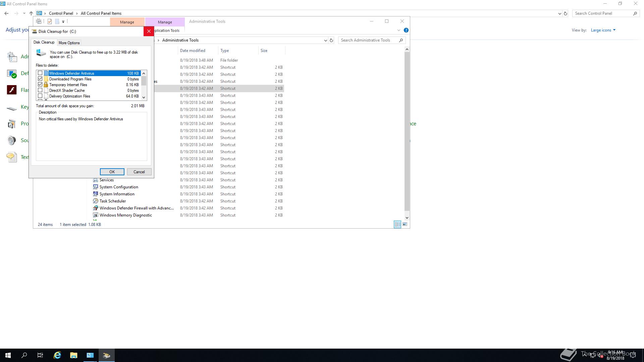644x362 pixels.
Task: Open taskbar search magnifier
Action: (x=24, y=355)
